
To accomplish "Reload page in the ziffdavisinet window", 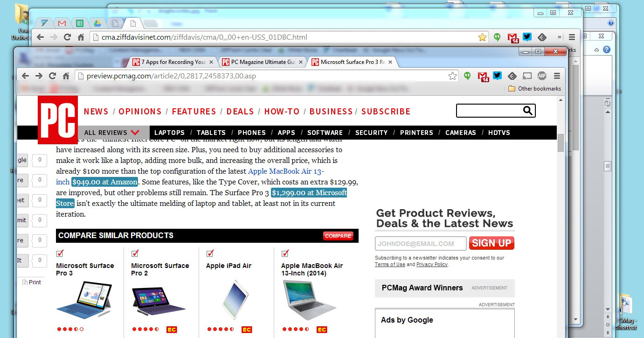I will [67, 37].
